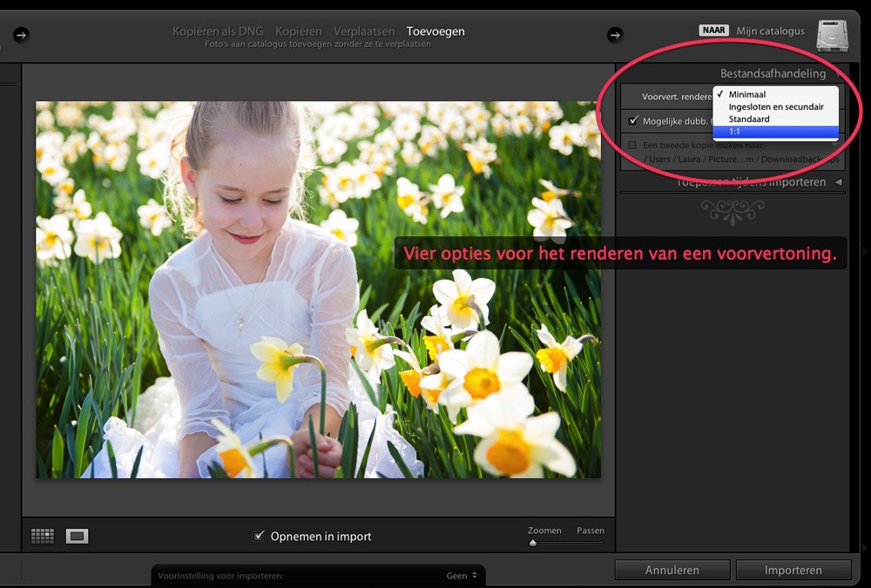Click the NAAR destination badge
This screenshot has height=588, width=871.
pos(712,29)
